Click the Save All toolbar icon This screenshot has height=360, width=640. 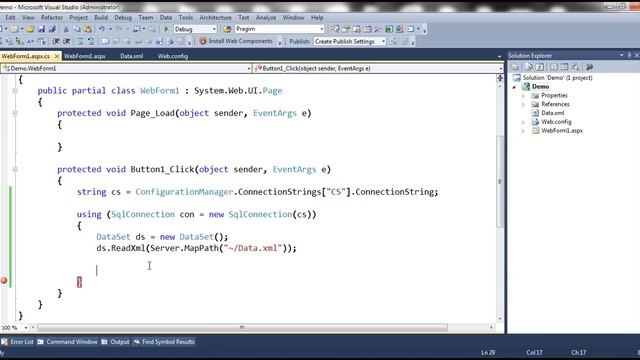click(52, 29)
